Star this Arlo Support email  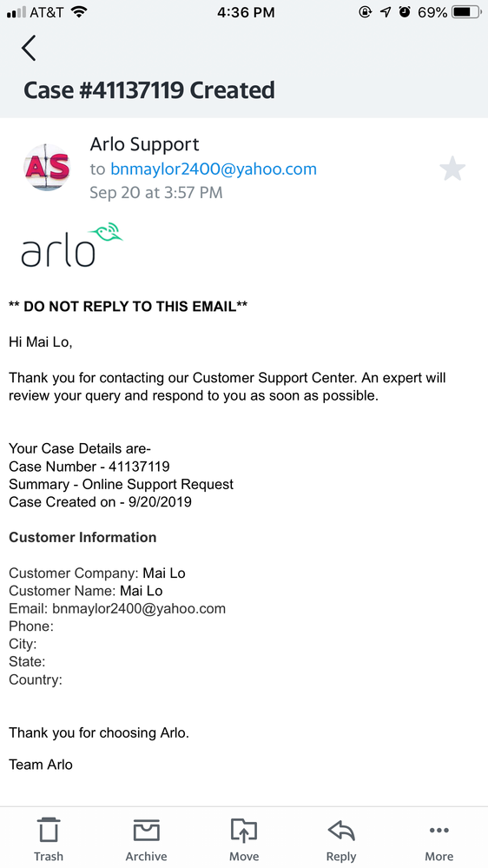[x=452, y=169]
